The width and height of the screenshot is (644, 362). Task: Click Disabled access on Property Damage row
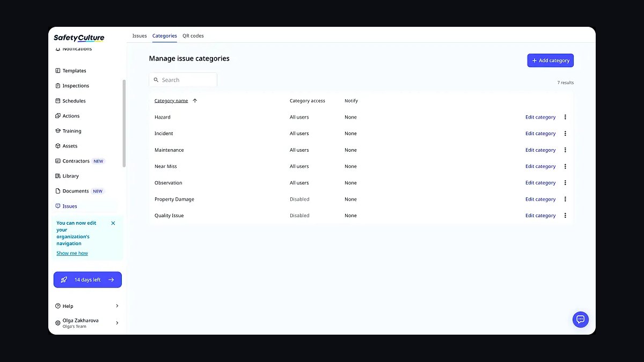pyautogui.click(x=299, y=199)
